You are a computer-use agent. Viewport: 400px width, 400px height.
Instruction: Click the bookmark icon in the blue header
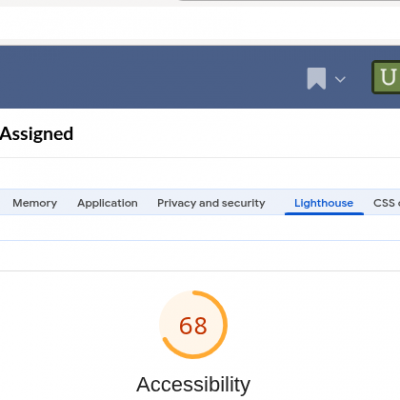[316, 78]
